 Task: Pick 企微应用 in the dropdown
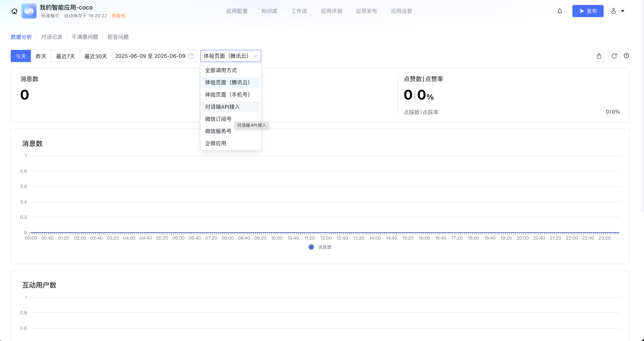click(216, 143)
